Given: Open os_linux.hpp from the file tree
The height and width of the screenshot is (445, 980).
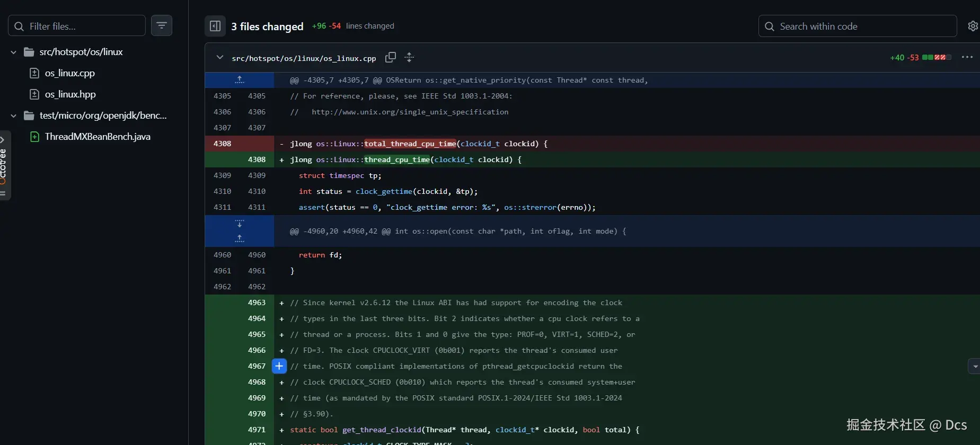Looking at the screenshot, I should coord(70,94).
